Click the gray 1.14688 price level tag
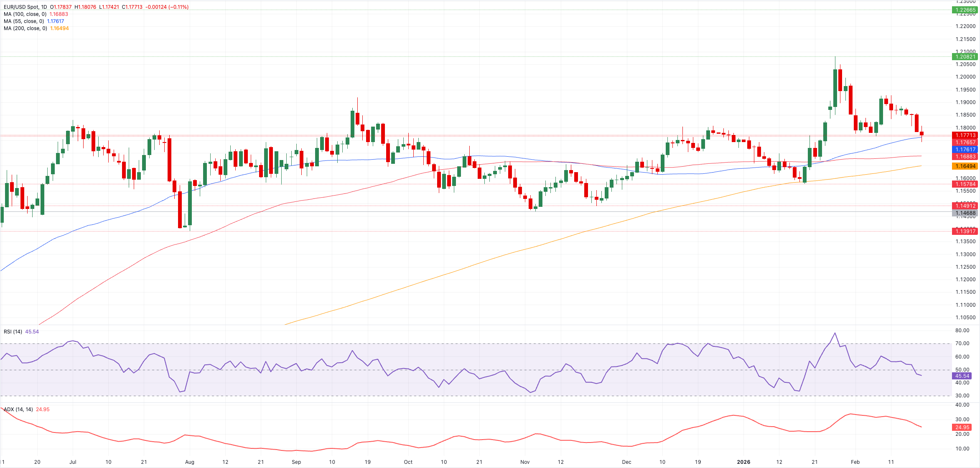Screen dimensions: 980x468 pyautogui.click(x=965, y=213)
